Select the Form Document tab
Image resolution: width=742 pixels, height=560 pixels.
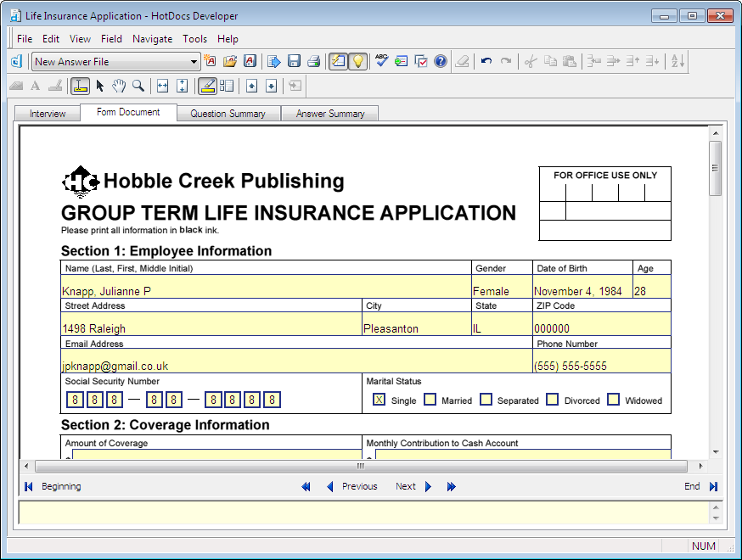tap(128, 112)
